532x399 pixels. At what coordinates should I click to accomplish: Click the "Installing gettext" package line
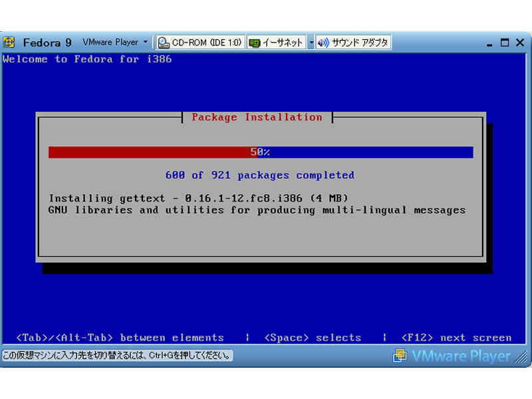click(199, 198)
